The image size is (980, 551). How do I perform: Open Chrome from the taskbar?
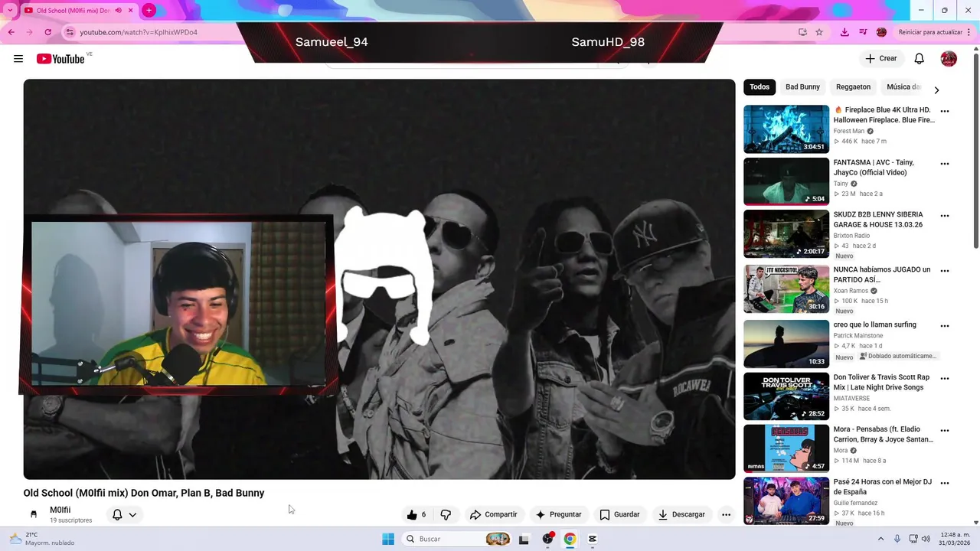coord(570,539)
